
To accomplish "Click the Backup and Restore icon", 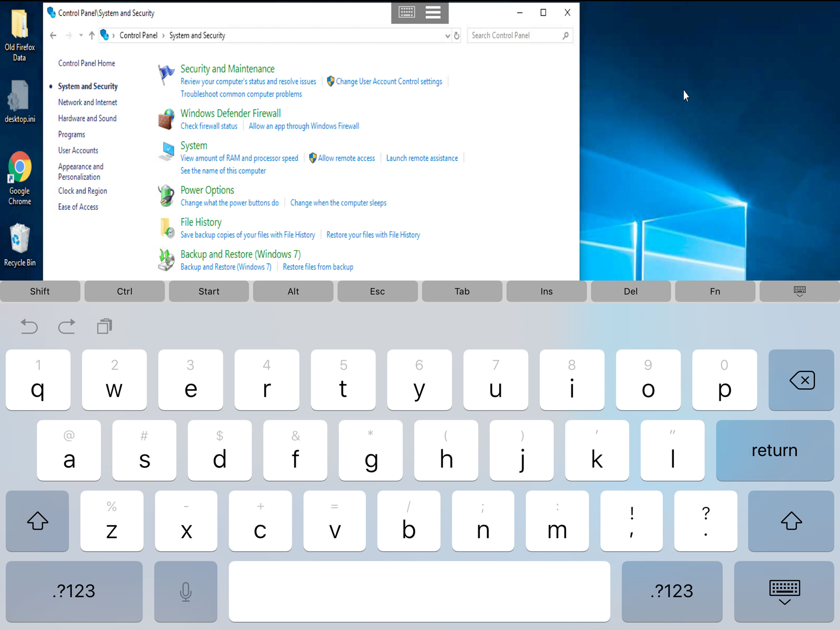I will tap(166, 260).
